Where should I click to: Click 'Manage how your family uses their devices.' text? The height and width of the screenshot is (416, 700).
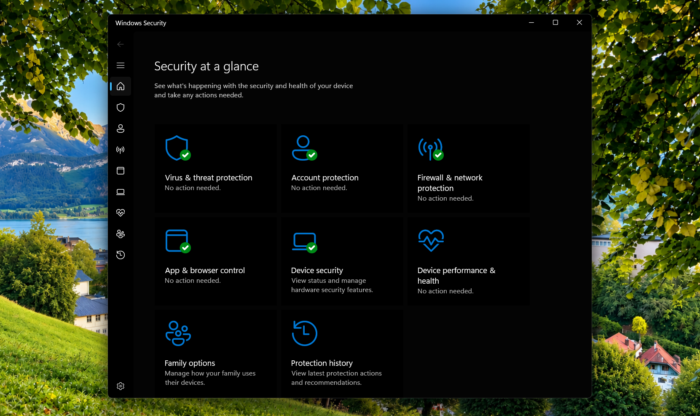click(210, 378)
